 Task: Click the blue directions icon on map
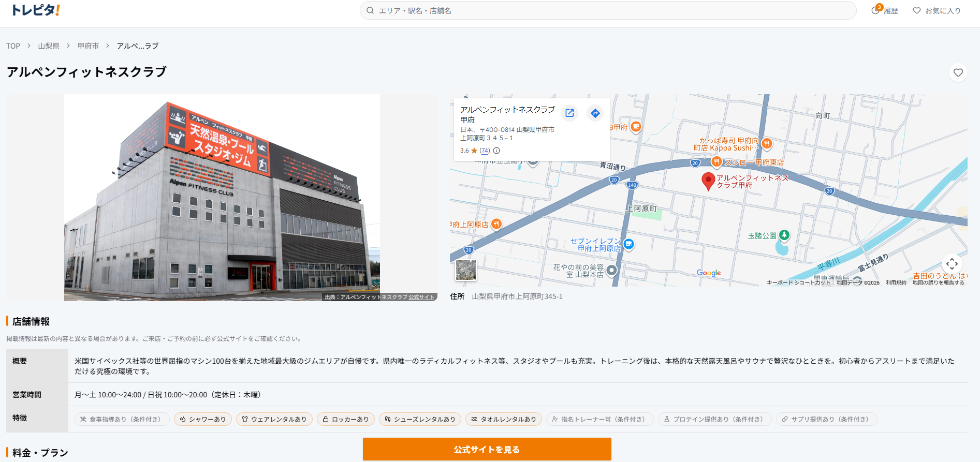pyautogui.click(x=595, y=113)
